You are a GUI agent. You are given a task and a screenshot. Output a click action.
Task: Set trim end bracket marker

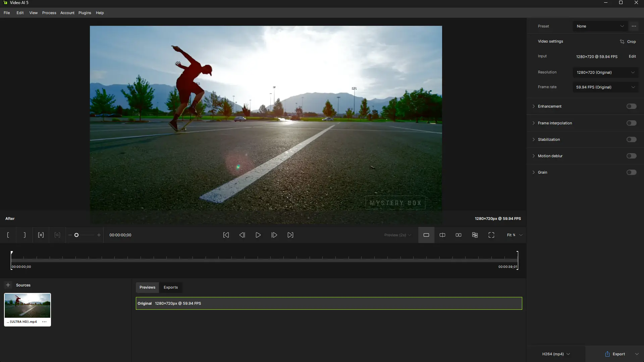[24, 235]
